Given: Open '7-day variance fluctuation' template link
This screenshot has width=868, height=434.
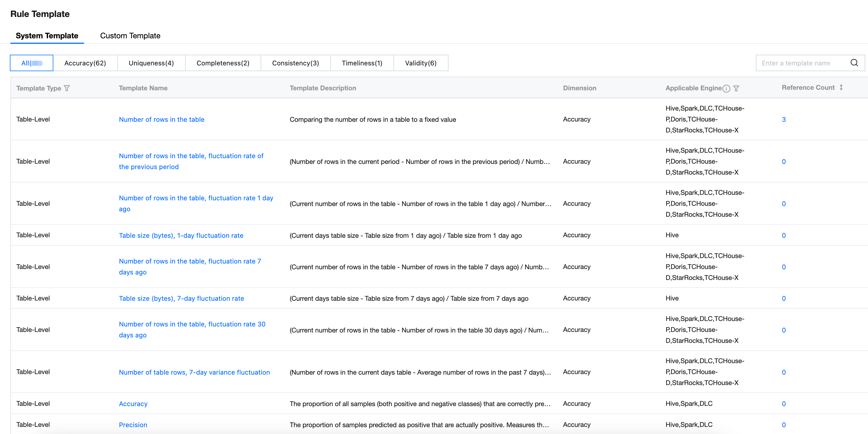Looking at the screenshot, I should tap(194, 372).
